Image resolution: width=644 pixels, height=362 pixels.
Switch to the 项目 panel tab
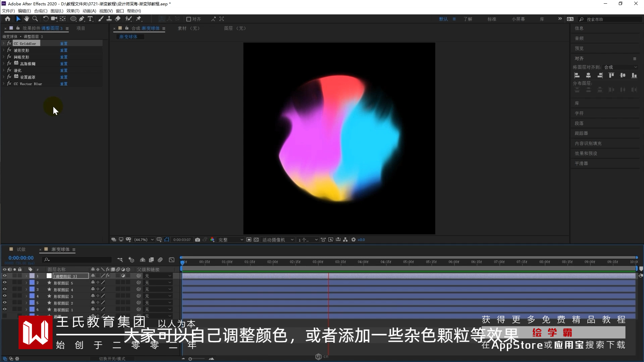81,28
